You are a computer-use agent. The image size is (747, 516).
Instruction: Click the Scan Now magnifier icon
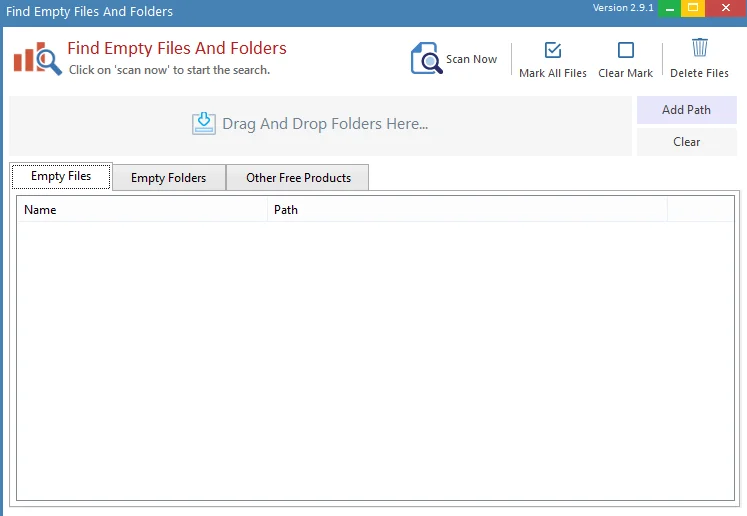[426, 58]
